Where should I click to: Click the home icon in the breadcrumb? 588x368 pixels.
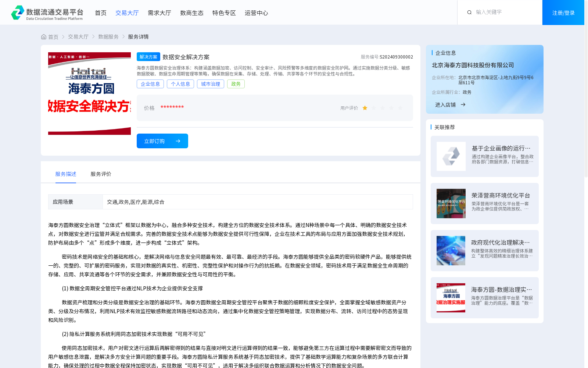coord(44,37)
